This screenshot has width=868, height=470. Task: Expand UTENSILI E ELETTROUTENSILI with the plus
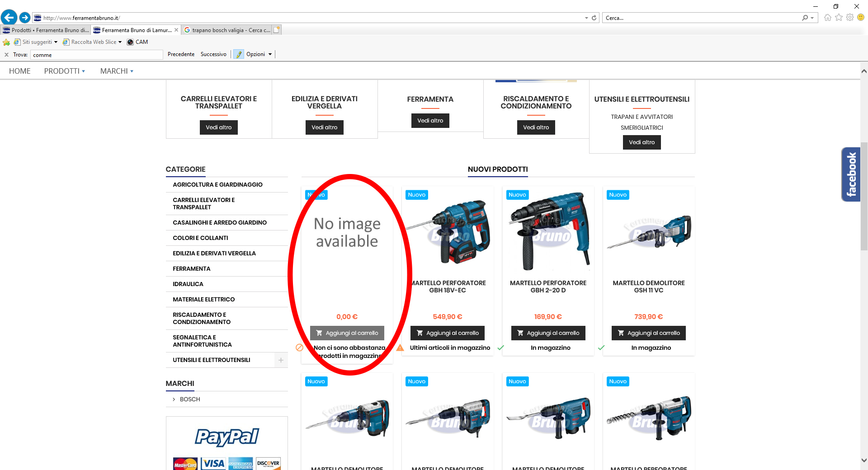pyautogui.click(x=281, y=360)
